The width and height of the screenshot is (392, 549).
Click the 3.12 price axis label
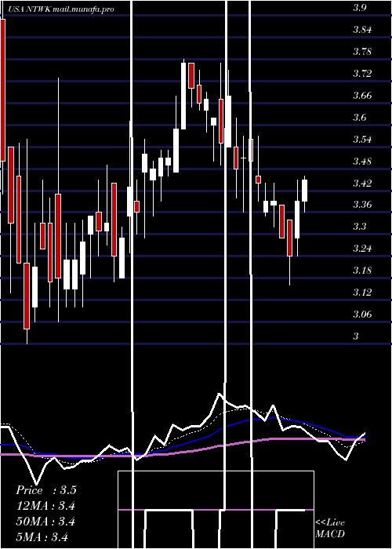pyautogui.click(x=362, y=293)
